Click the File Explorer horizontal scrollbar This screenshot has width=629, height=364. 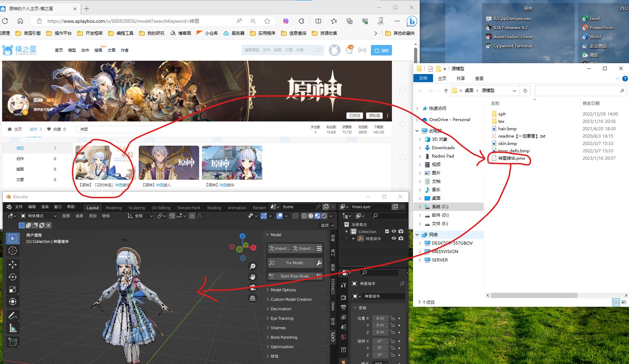[x=534, y=295]
